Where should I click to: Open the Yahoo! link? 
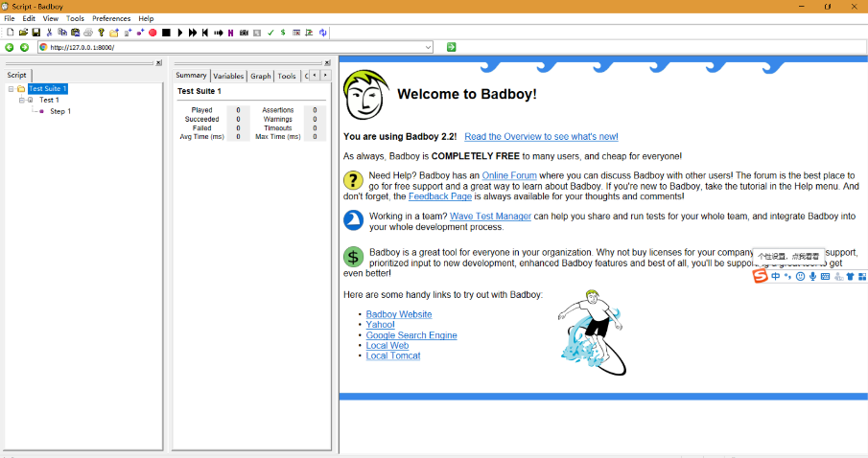pos(381,325)
